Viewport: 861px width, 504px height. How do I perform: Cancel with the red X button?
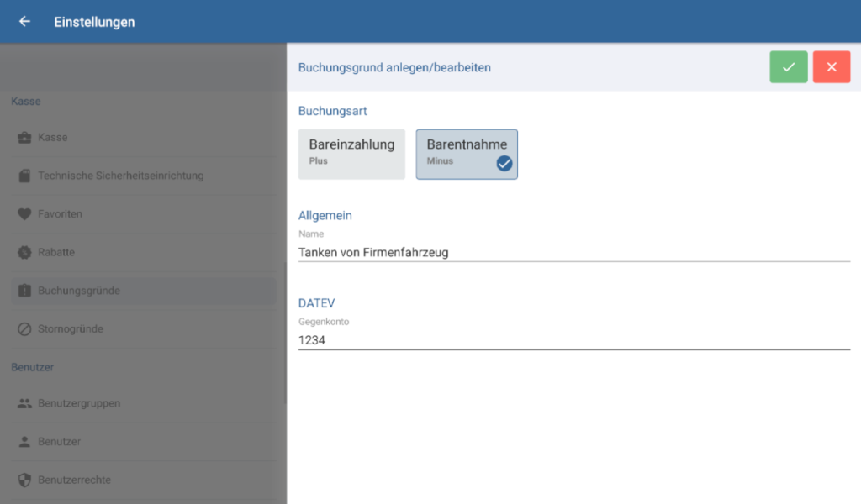pos(831,66)
